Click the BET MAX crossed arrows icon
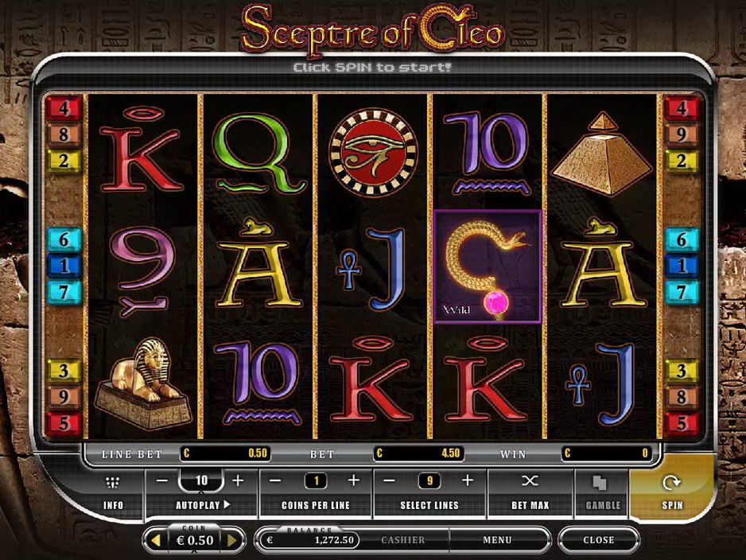This screenshot has height=560, width=746. point(530,481)
